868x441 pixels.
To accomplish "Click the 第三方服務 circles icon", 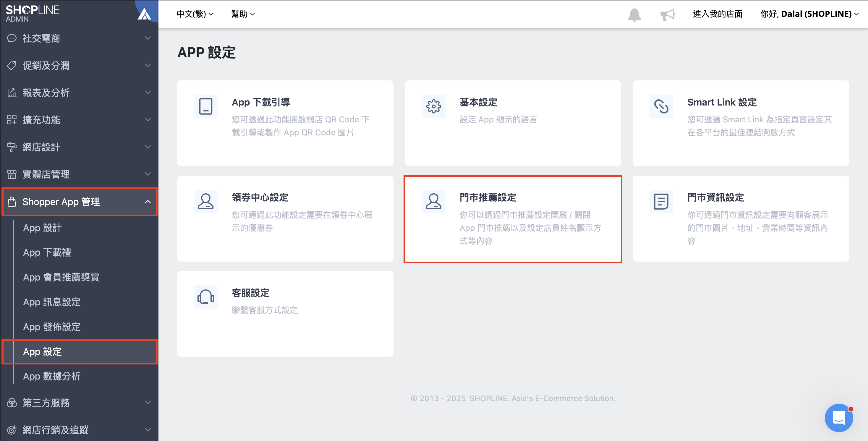I will (12, 403).
